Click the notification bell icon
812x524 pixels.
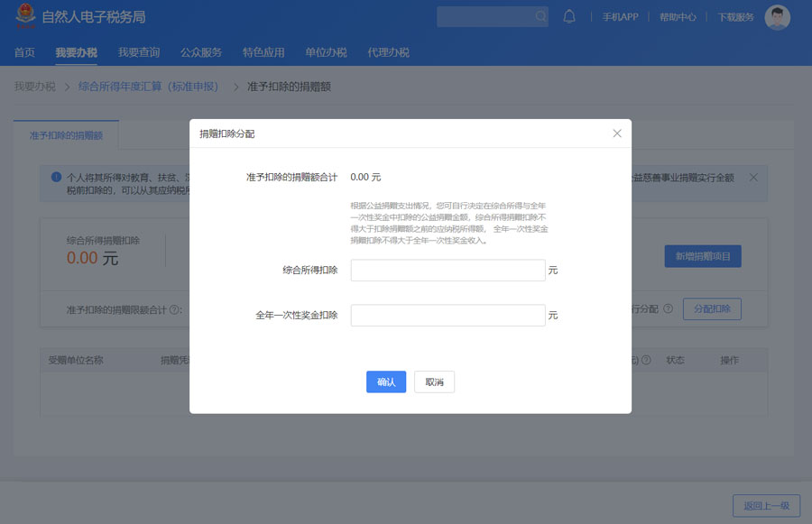coord(569,16)
